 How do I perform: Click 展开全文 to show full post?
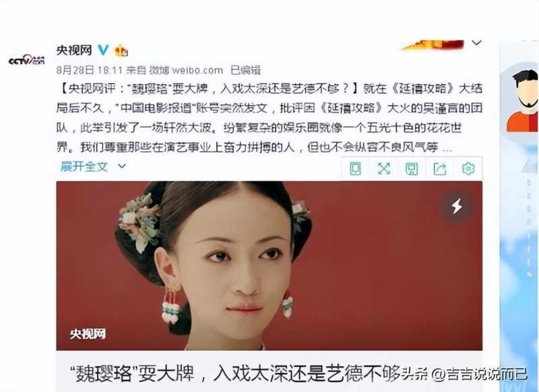(84, 166)
